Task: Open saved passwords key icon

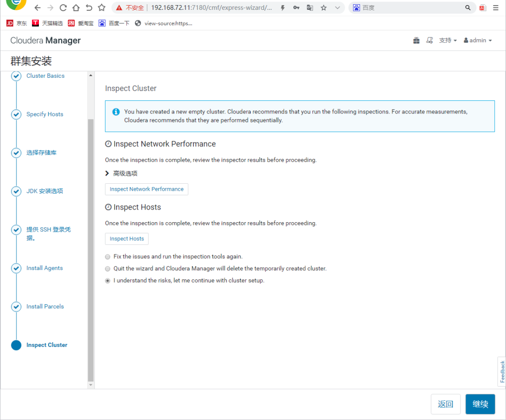Action: pyautogui.click(x=296, y=8)
